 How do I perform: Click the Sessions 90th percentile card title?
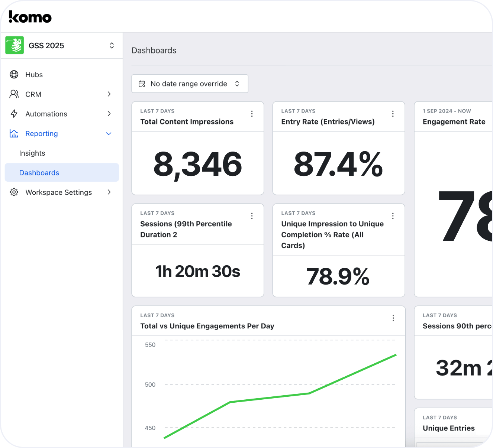point(457,326)
